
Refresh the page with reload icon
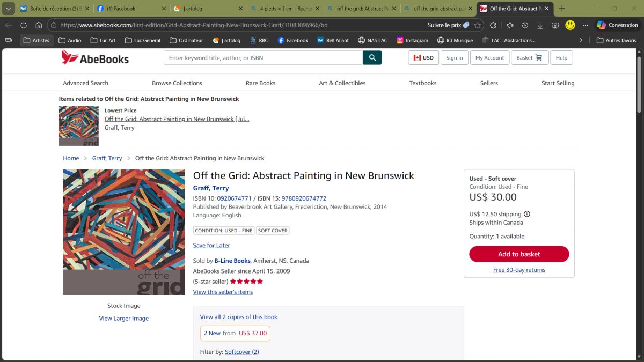[x=24, y=25]
